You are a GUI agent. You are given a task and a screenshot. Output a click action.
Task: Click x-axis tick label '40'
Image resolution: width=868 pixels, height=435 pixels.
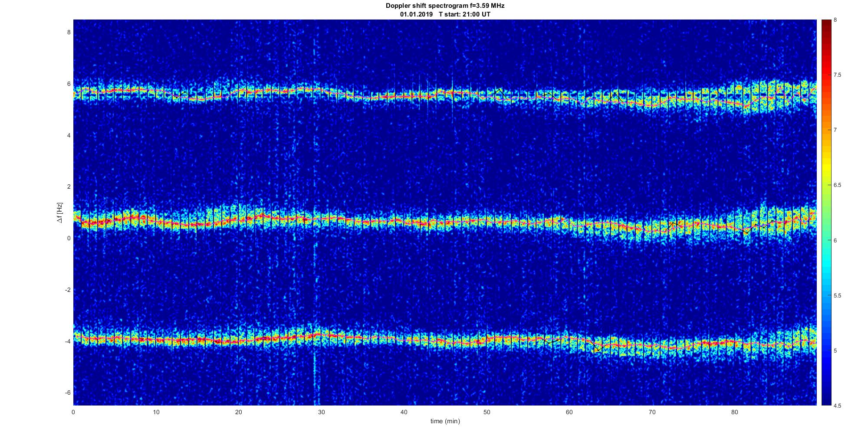(404, 412)
